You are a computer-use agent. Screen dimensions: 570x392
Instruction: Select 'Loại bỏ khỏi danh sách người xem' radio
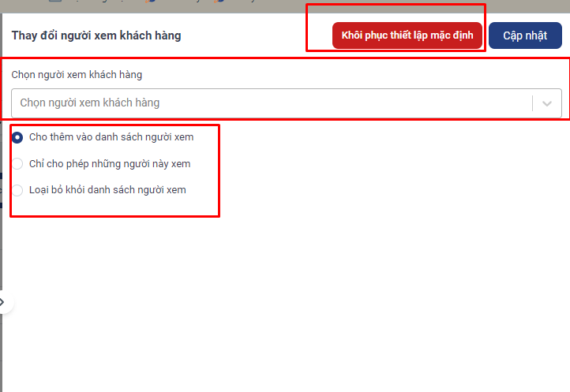[17, 190]
